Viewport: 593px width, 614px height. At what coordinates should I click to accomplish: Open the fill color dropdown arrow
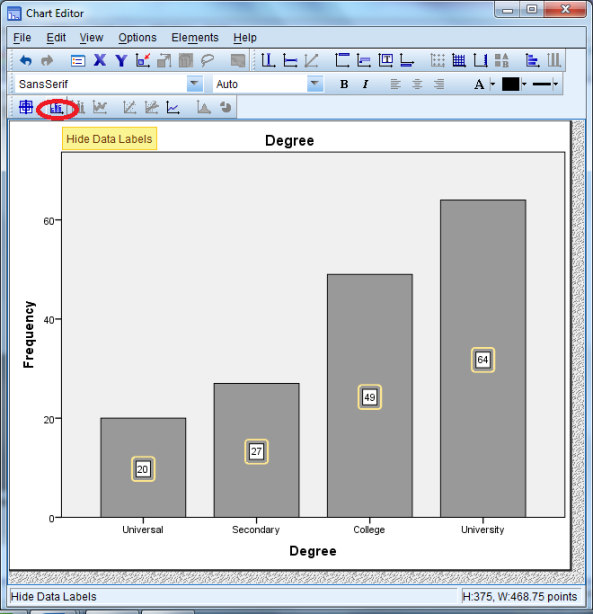pyautogui.click(x=524, y=84)
